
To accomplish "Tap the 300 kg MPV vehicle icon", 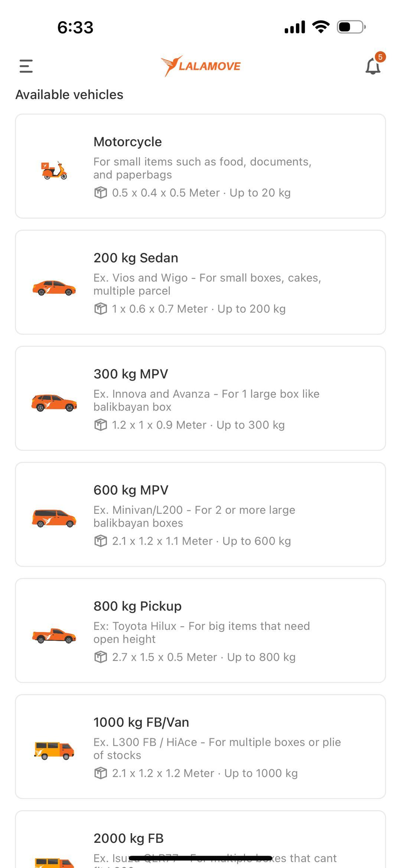I will [54, 403].
